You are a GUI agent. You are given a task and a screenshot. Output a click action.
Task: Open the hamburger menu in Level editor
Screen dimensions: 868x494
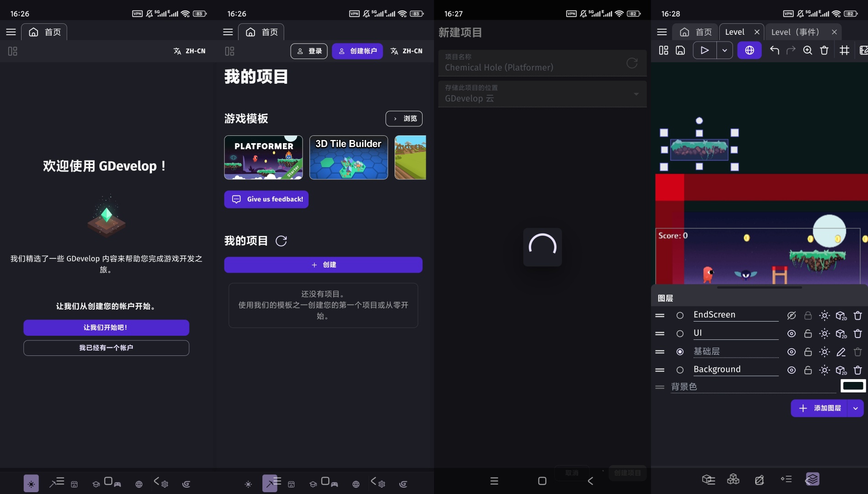(662, 32)
